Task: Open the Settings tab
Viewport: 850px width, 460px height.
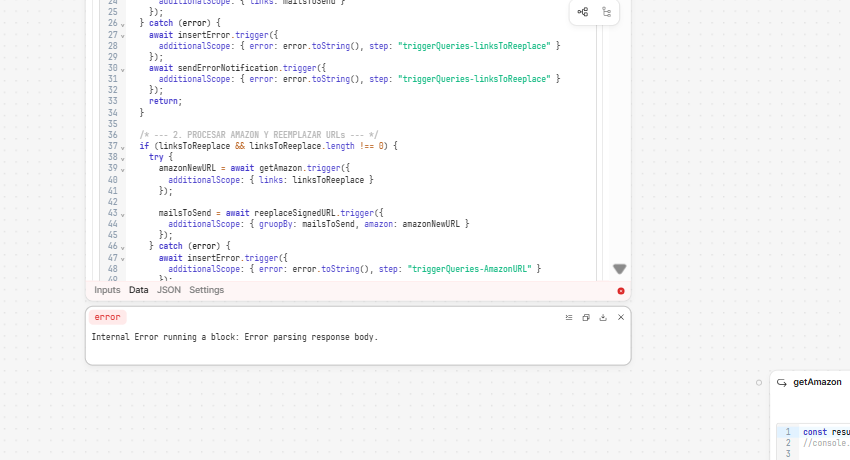Action: coord(207,290)
